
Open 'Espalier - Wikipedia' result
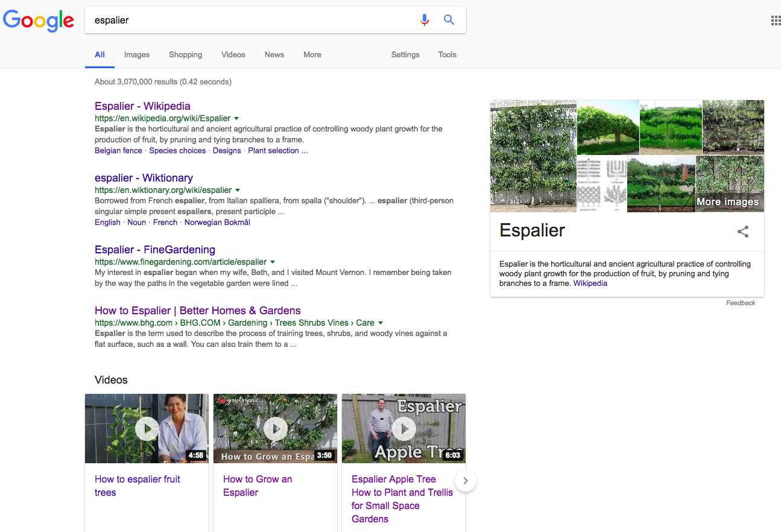[142, 106]
